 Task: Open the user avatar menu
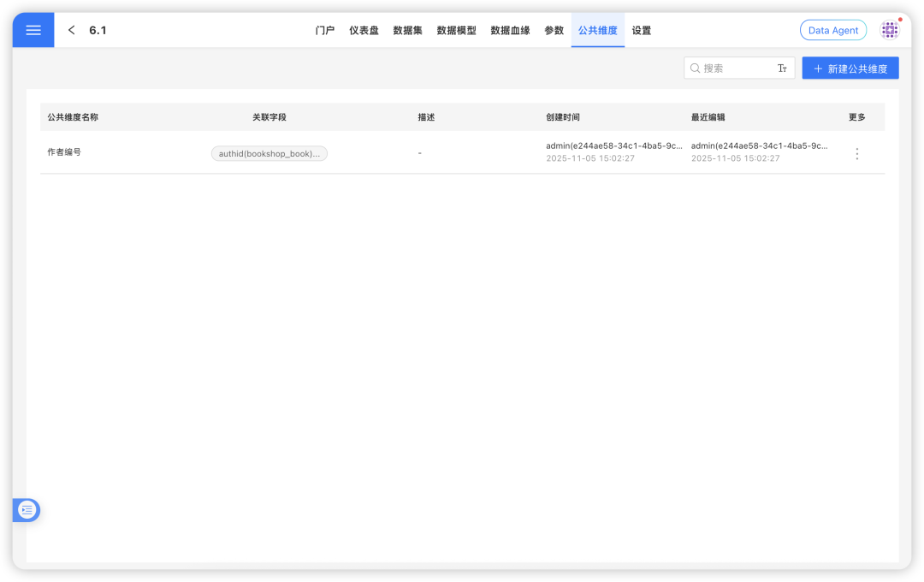pos(890,30)
